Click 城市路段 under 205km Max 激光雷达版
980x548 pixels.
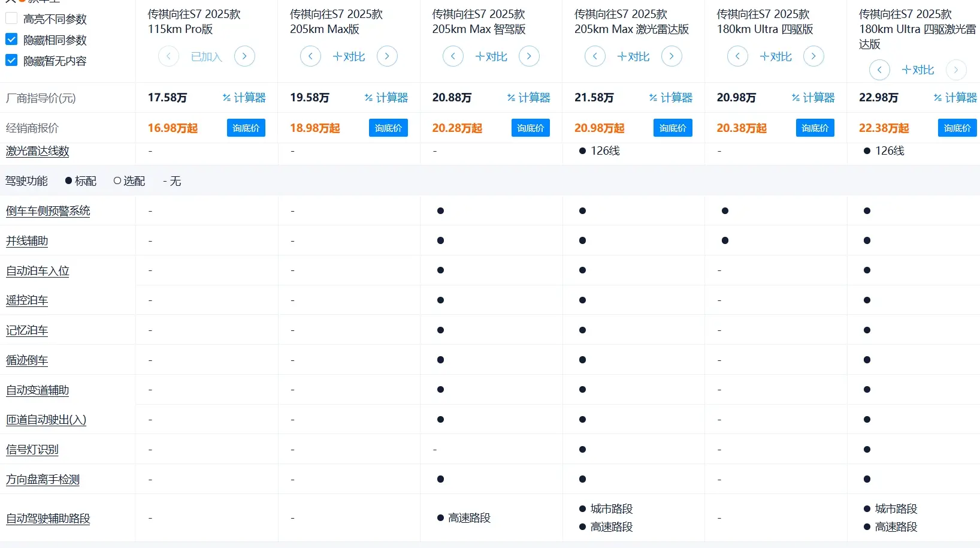pos(612,509)
